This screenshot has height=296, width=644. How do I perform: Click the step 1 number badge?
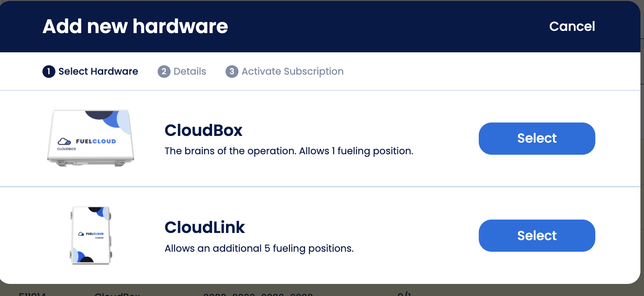point(49,72)
